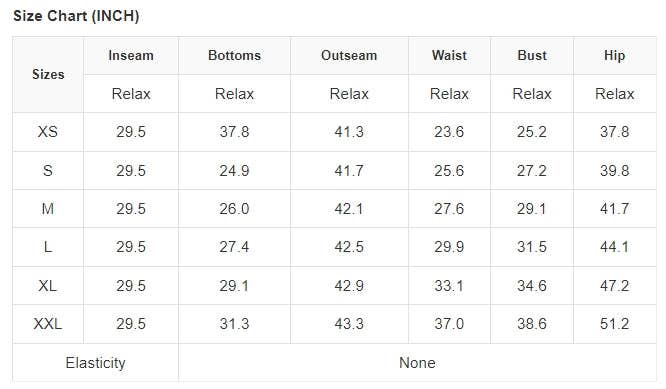
Task: Click the Bottoms column header
Action: (234, 55)
